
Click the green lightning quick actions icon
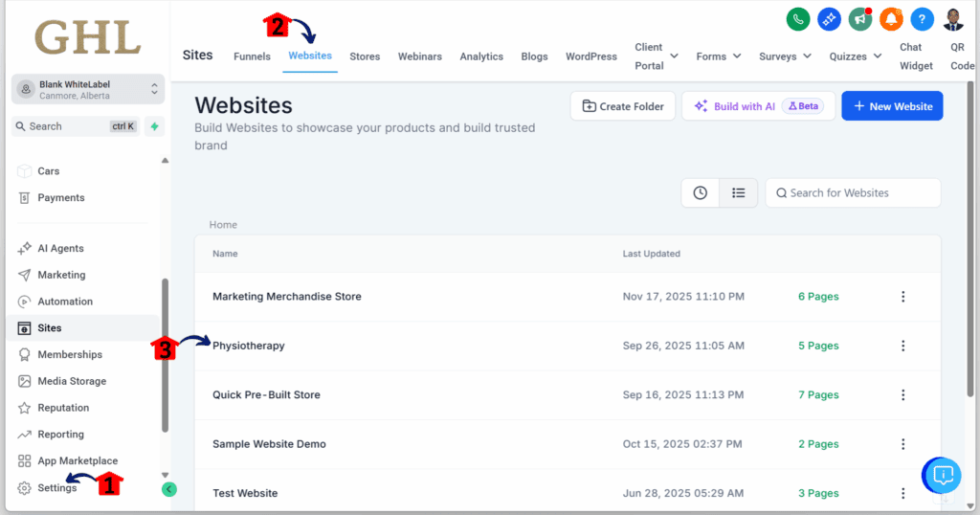pyautogui.click(x=154, y=126)
